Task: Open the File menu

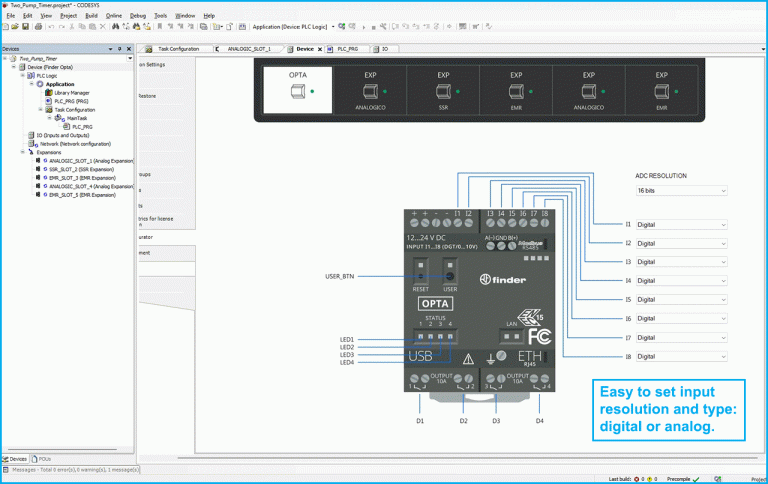Action: pos(11,16)
